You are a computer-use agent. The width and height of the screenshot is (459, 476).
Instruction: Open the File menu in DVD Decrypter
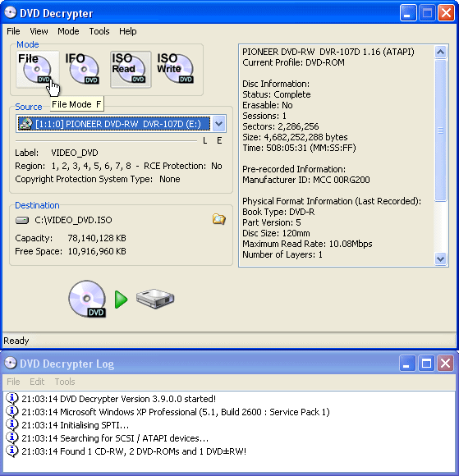coord(13,31)
